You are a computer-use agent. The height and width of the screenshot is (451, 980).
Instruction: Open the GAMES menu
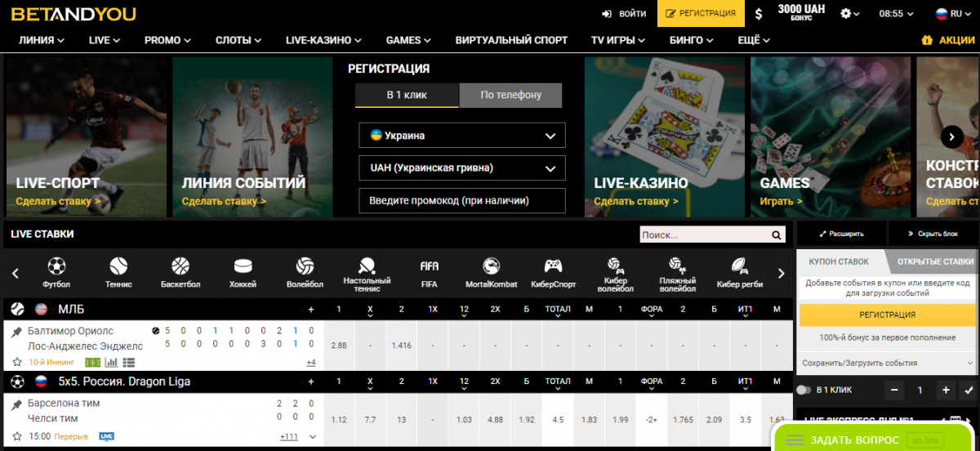[x=409, y=40]
